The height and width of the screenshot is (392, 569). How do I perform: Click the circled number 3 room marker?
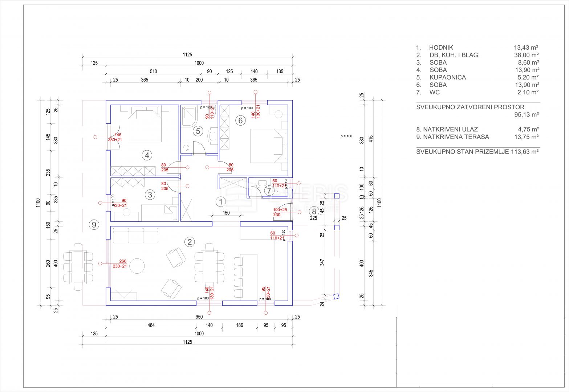pos(150,195)
